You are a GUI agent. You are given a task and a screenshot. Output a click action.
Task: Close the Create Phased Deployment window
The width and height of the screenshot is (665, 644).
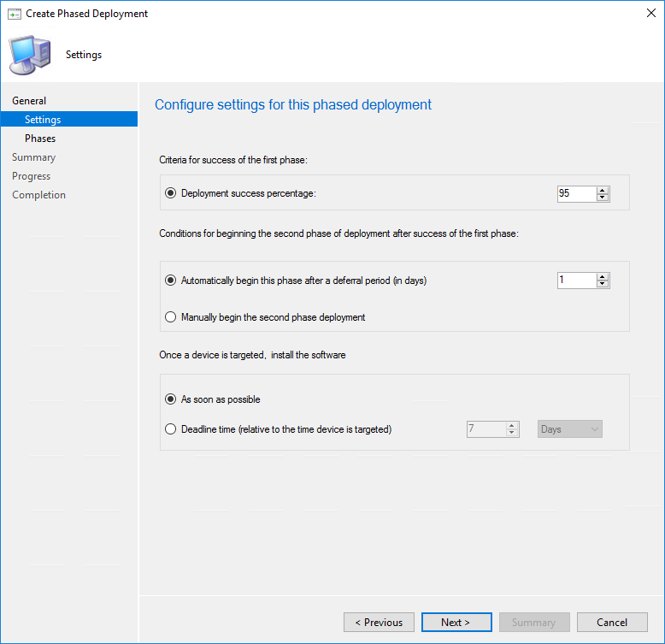[x=651, y=13]
